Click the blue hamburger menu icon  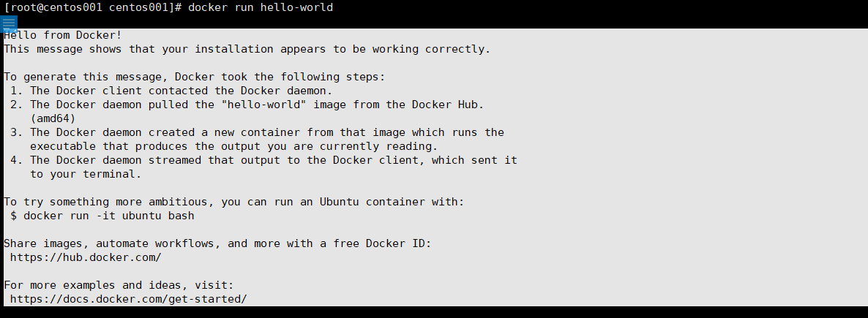[9, 23]
